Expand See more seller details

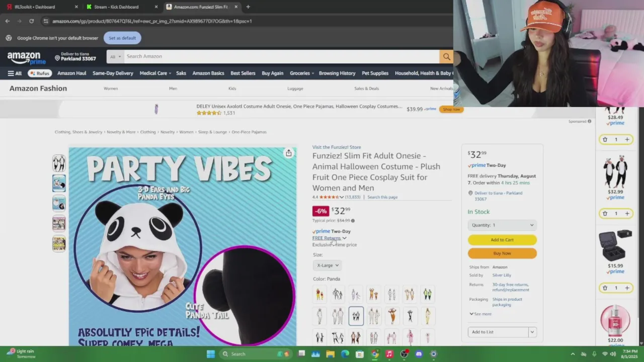[x=480, y=314]
